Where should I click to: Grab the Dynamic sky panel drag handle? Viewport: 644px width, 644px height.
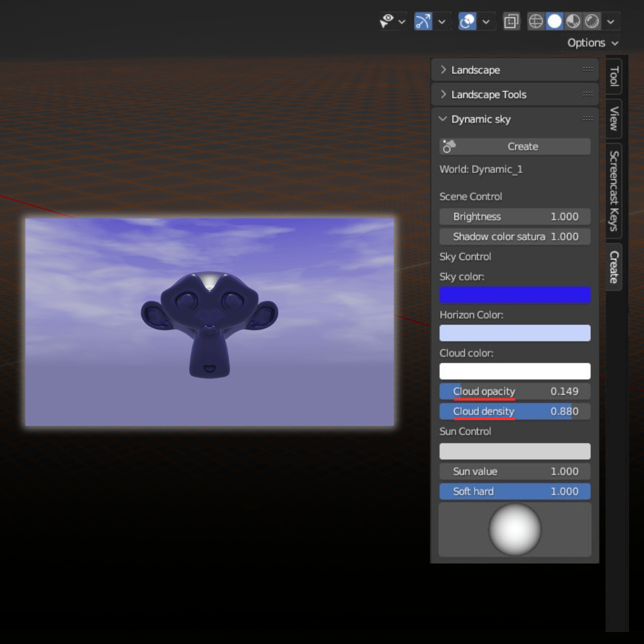click(x=588, y=119)
